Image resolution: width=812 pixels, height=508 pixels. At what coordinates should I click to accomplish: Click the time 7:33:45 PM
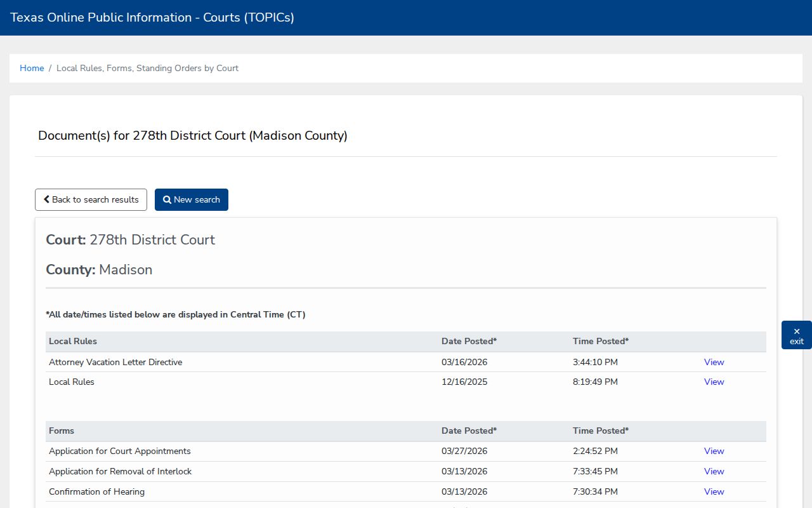595,471
